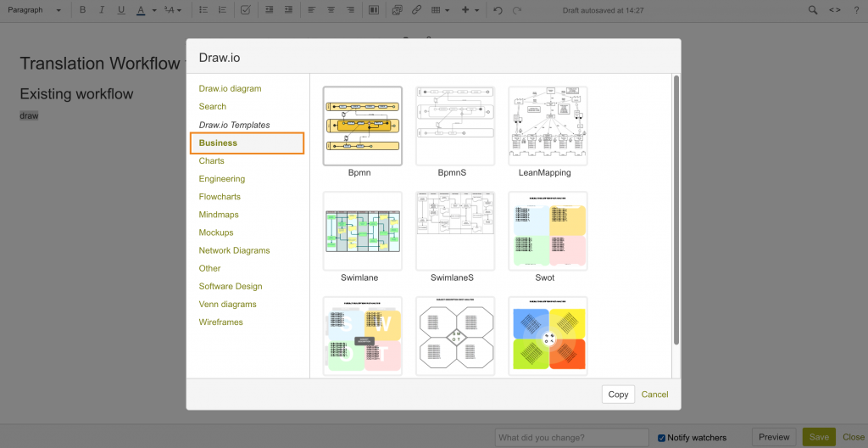Open the text color dropdown arrow

154,10
